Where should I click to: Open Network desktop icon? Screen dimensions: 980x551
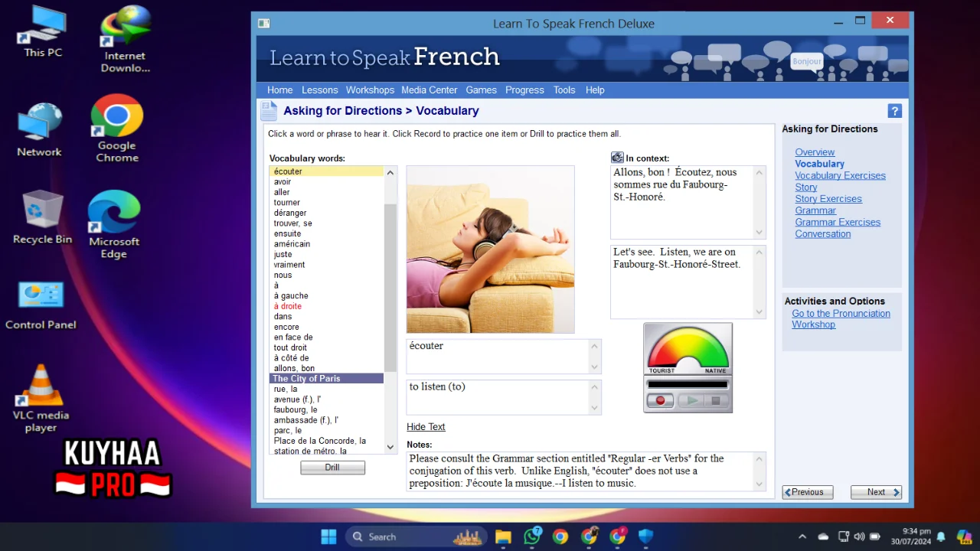point(40,130)
